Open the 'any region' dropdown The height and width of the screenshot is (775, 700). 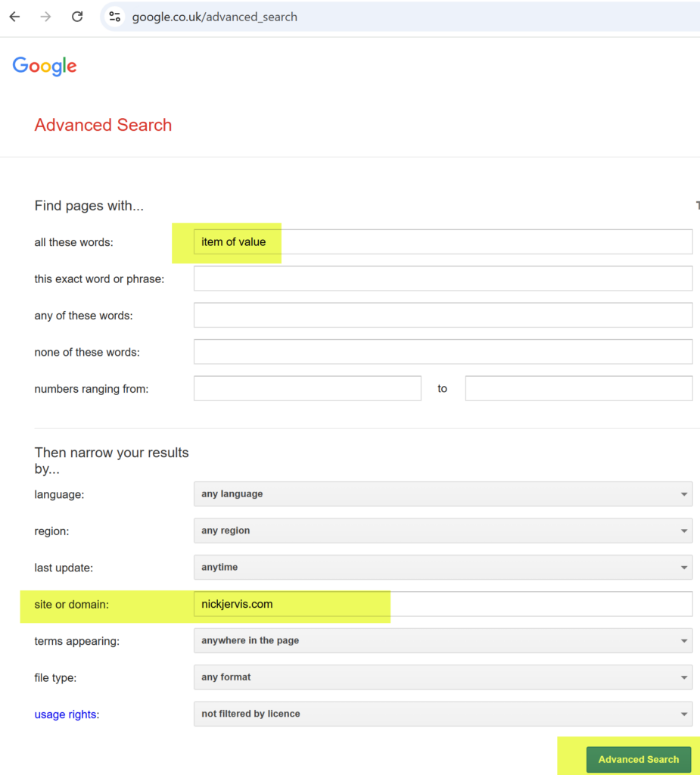[x=443, y=531]
